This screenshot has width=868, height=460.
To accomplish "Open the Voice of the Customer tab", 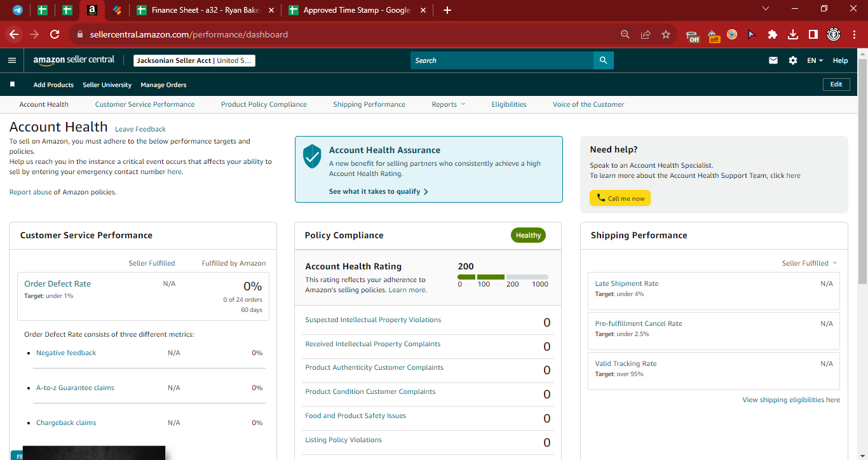I will [588, 104].
